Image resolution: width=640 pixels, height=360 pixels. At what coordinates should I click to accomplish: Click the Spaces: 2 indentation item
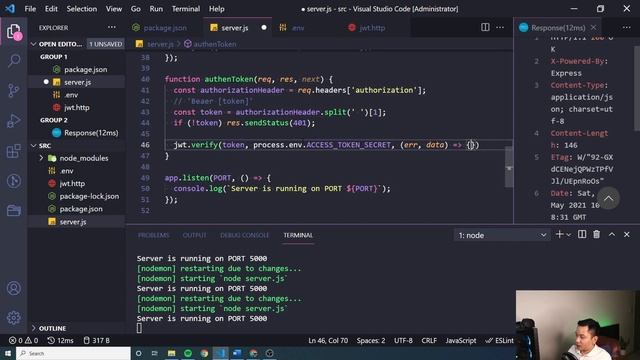(x=371, y=340)
